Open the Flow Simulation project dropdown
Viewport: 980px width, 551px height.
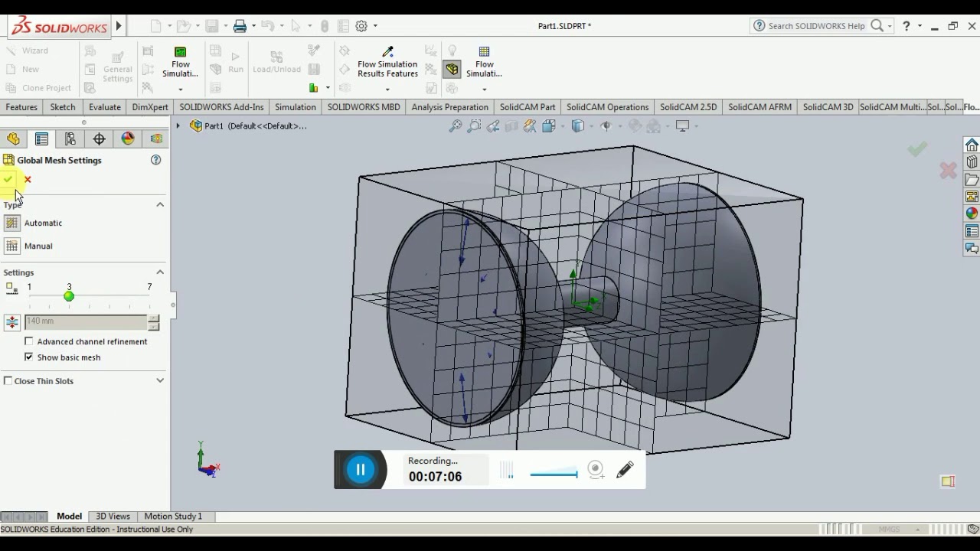tap(181, 89)
